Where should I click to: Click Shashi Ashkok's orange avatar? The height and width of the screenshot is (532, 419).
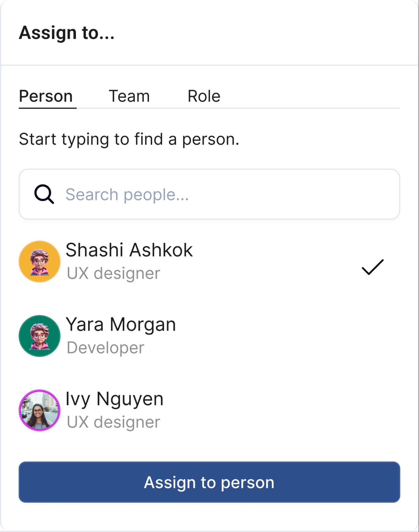(x=39, y=262)
